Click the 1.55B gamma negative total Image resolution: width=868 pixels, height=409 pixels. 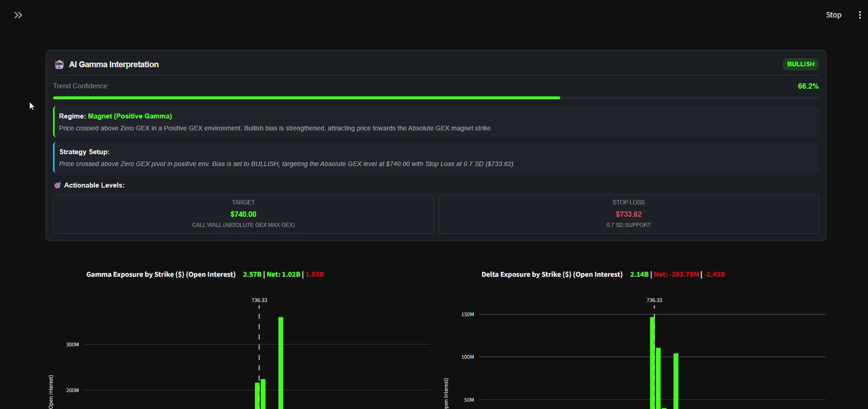pos(315,274)
